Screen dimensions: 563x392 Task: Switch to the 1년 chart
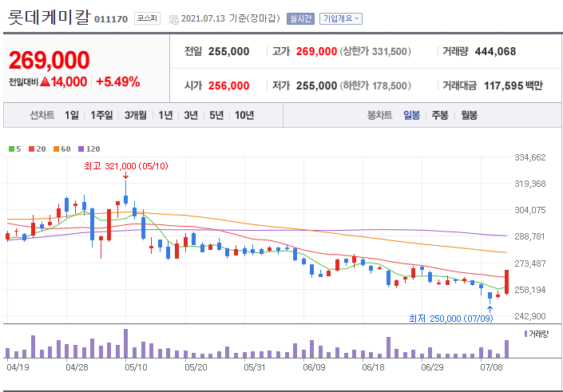coord(165,115)
